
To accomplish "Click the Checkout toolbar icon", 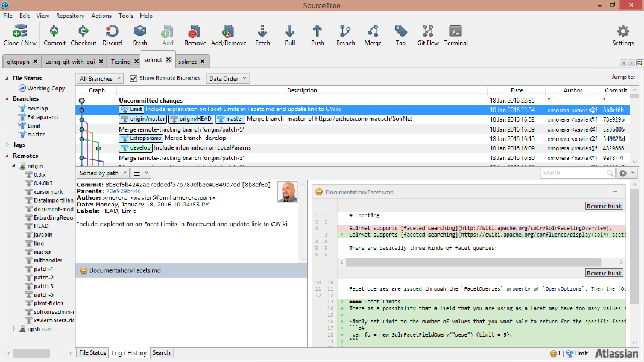I will click(x=83, y=36).
